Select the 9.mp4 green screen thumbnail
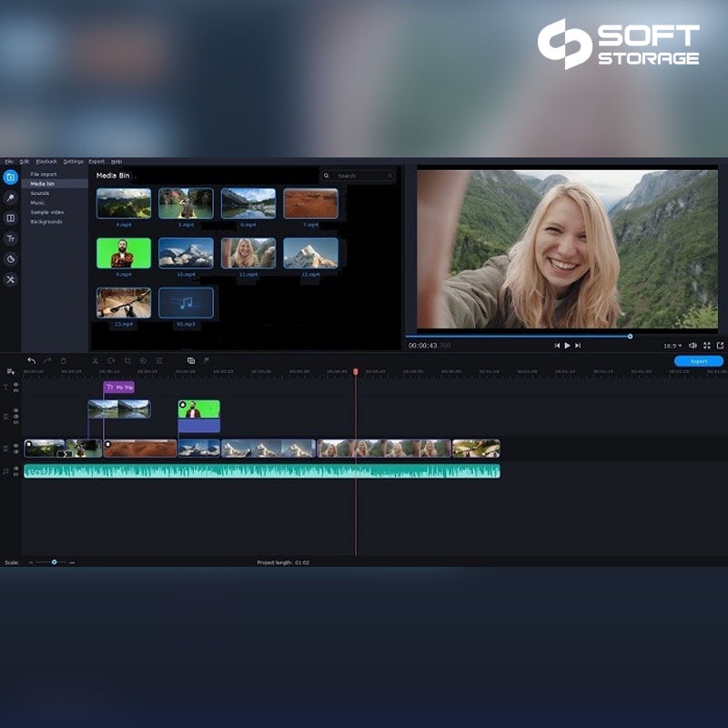728x728 pixels. click(x=124, y=253)
